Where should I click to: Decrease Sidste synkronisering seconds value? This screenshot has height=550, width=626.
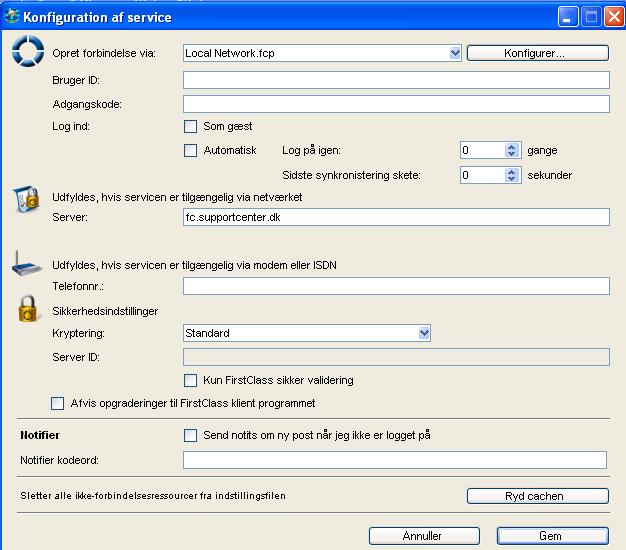pyautogui.click(x=511, y=179)
